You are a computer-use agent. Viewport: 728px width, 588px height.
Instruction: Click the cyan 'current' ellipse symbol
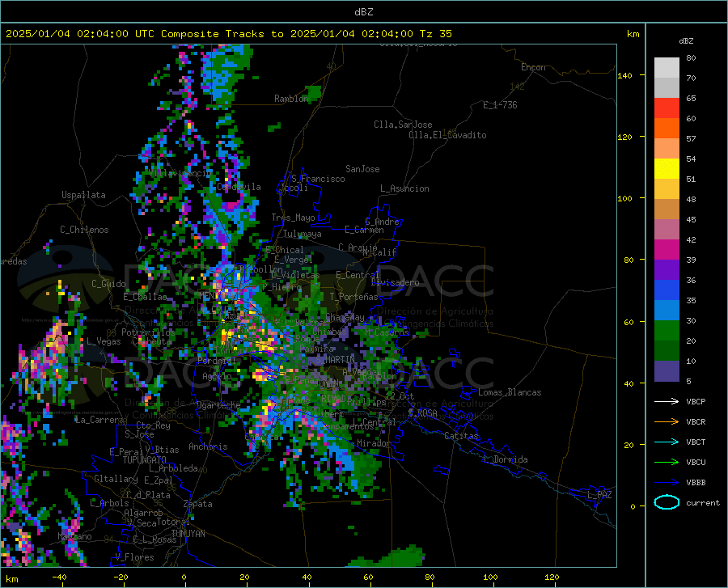tap(667, 502)
